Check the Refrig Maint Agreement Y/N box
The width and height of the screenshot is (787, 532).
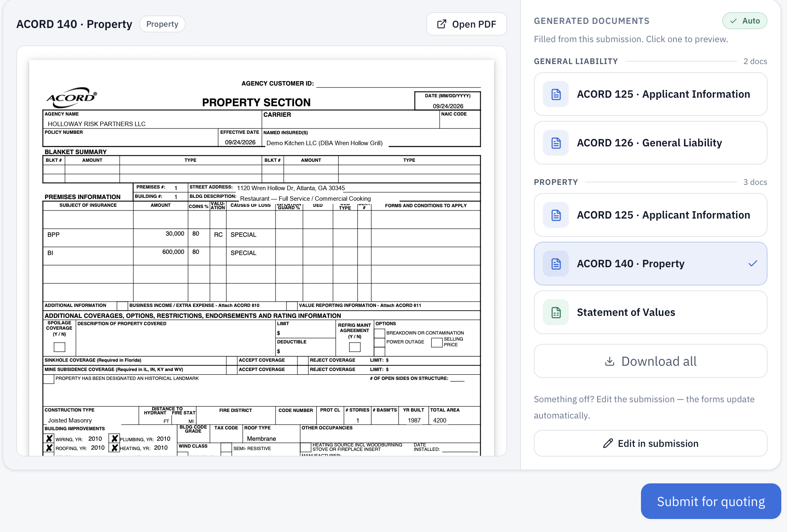(x=355, y=347)
